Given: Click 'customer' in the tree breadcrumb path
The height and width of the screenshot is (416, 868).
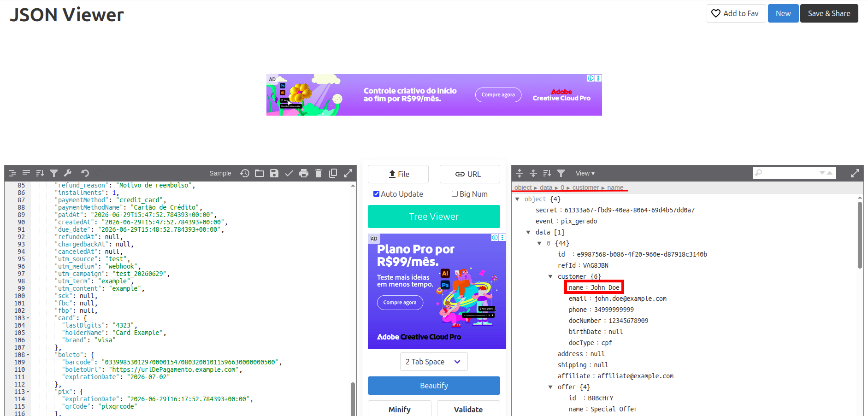Looking at the screenshot, I should (x=585, y=187).
